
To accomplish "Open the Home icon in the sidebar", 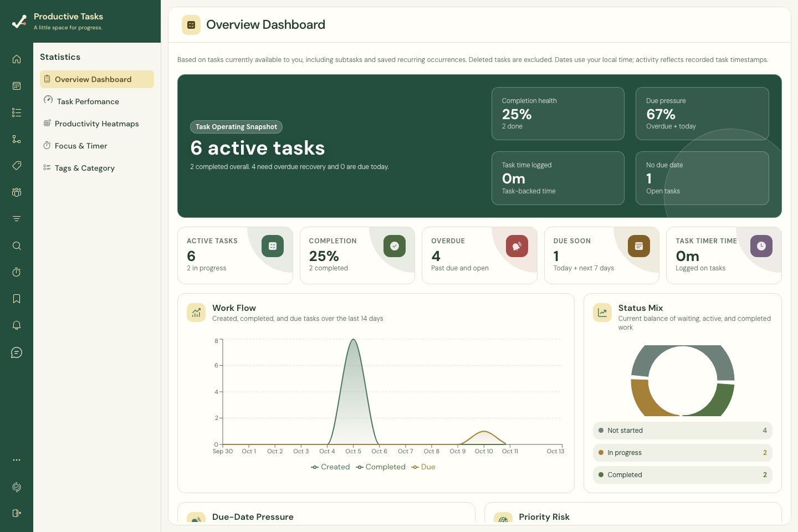I will coord(17,59).
